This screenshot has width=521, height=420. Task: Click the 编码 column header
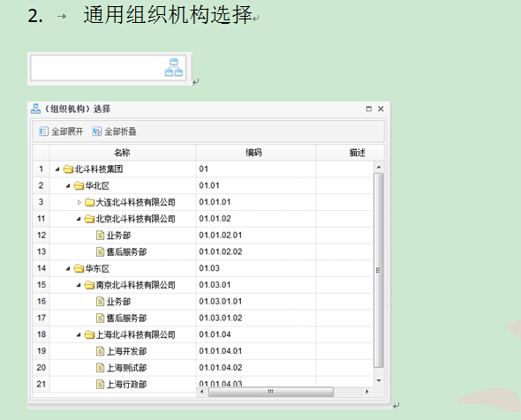click(256, 153)
